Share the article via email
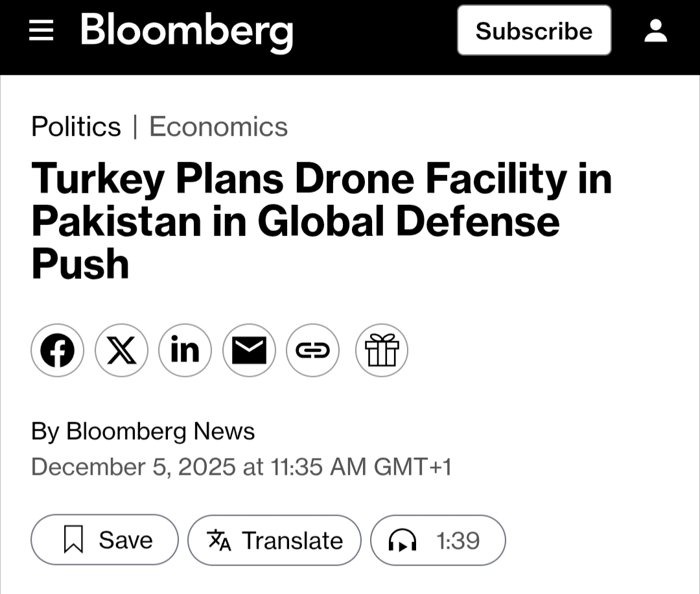This screenshot has height=594, width=700. (x=249, y=351)
